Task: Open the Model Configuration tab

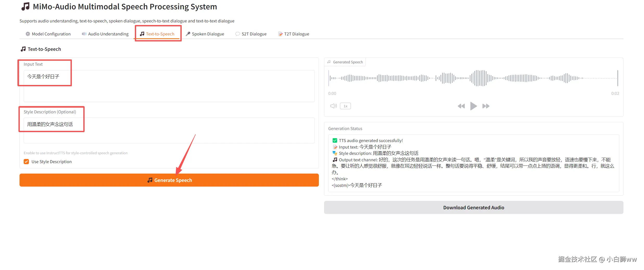Action: coord(48,34)
